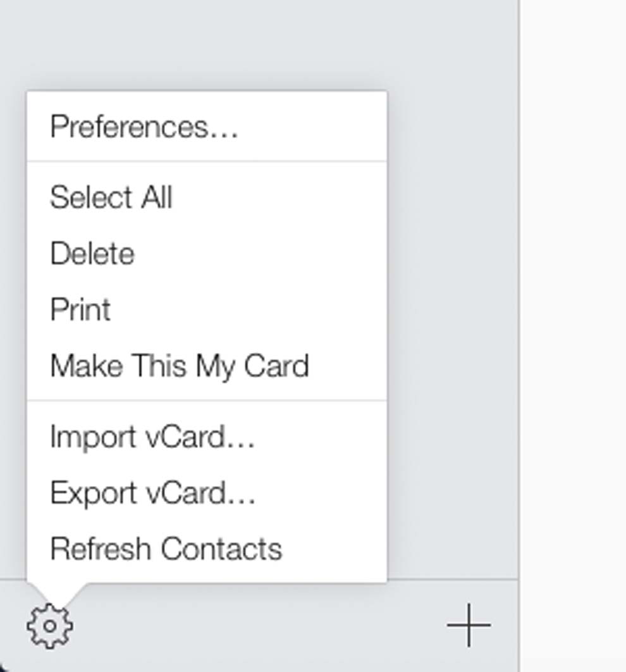The image size is (626, 672).
Task: Click the blank contact detail pane
Action: tap(574, 336)
